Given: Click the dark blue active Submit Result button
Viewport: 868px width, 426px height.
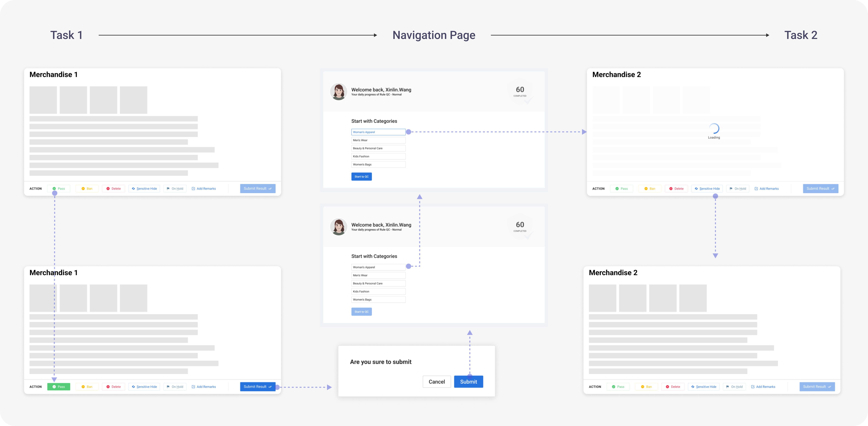Looking at the screenshot, I should (x=258, y=387).
